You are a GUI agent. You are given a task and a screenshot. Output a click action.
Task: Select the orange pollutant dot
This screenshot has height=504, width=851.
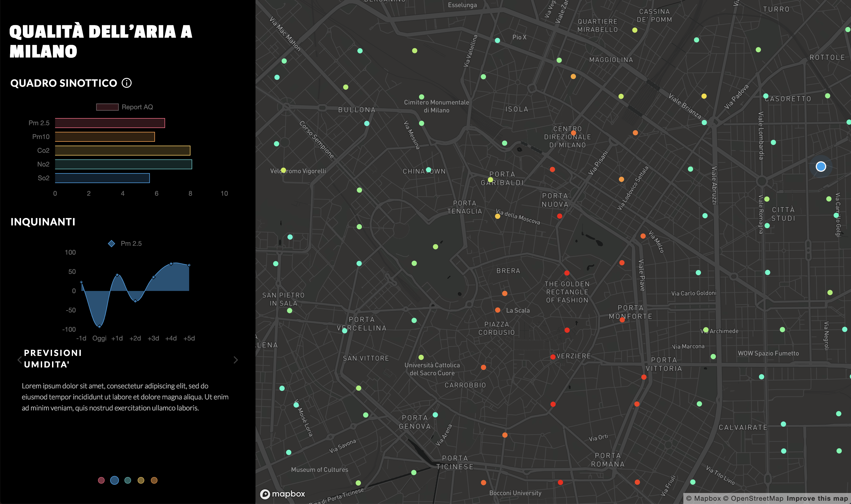[154, 480]
